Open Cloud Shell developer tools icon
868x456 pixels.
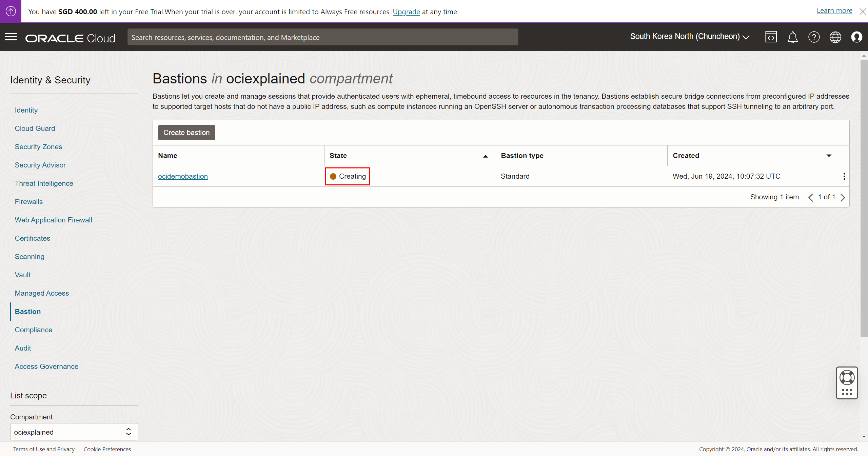click(x=771, y=37)
